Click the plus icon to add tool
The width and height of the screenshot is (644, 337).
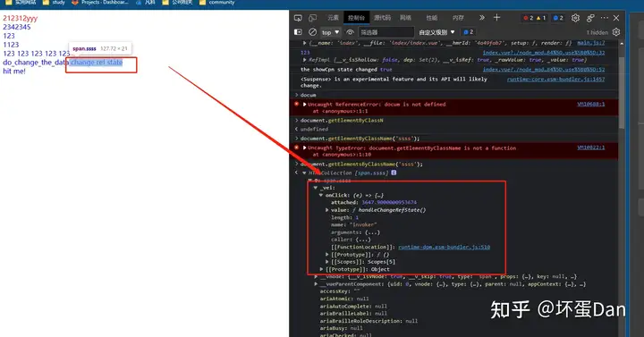(x=496, y=18)
